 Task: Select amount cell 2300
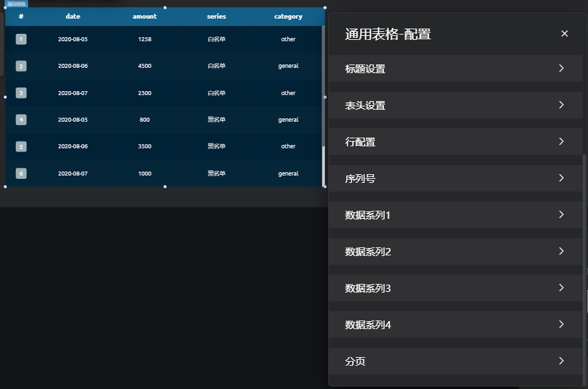click(x=145, y=92)
